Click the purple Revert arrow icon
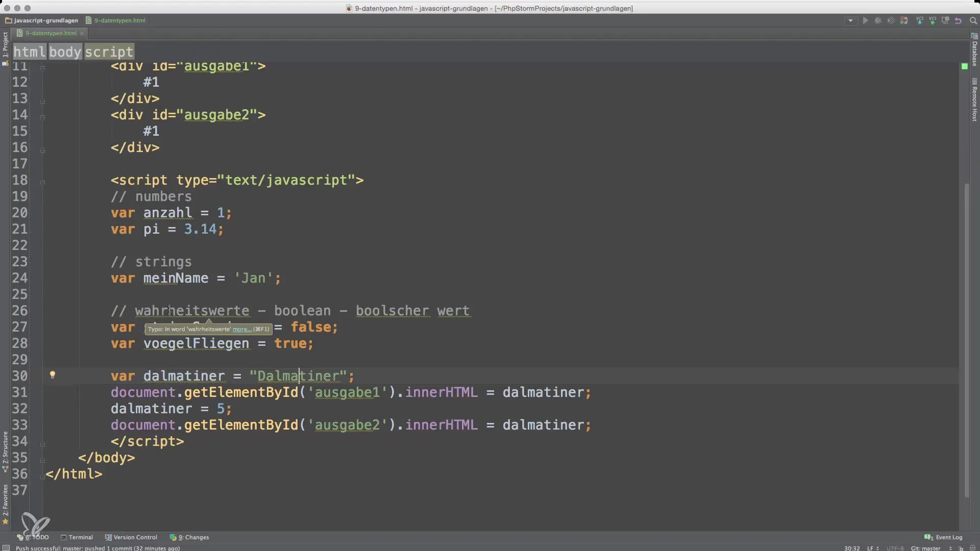Screen dimensions: 980x551 pos(958,21)
